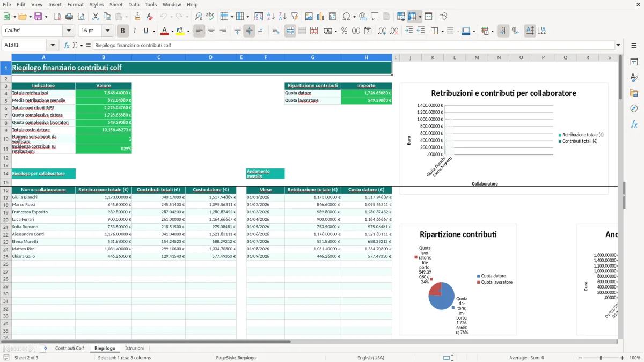This screenshot has height=362, width=644.
Task: Cut the selected cells
Action: (95, 17)
